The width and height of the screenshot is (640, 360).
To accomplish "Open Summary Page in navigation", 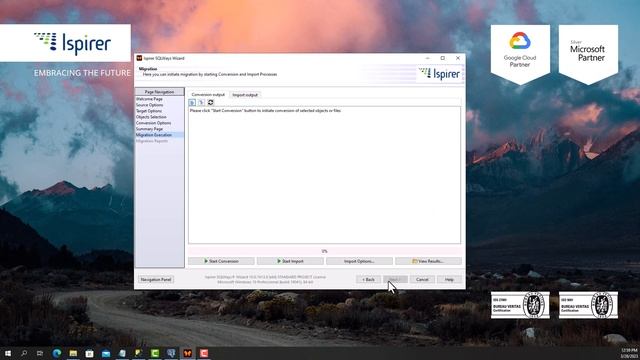I will click(x=149, y=129).
